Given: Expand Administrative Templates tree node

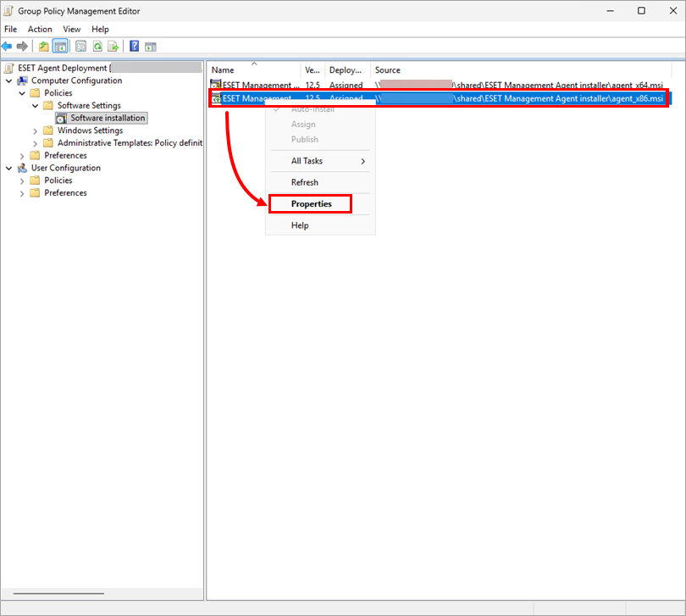Looking at the screenshot, I should click(36, 143).
